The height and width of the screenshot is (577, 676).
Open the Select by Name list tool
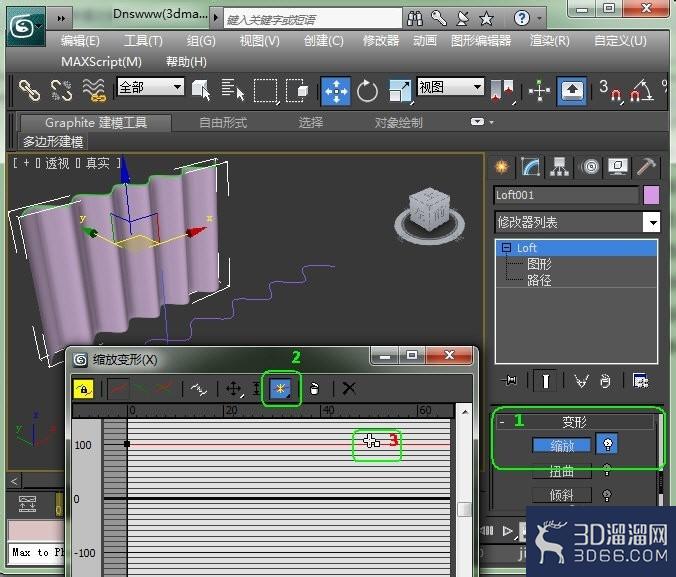pyautogui.click(x=233, y=91)
